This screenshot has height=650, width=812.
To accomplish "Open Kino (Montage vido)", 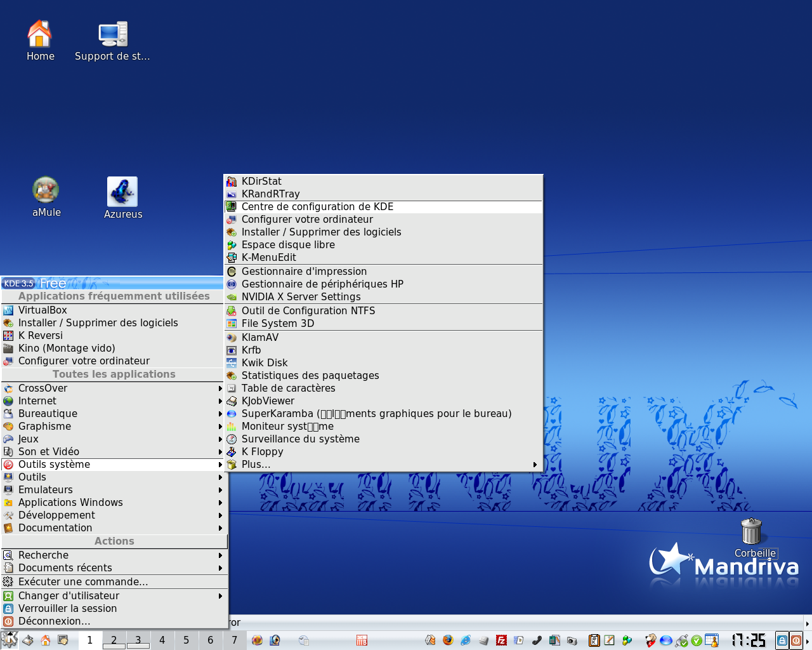I will click(x=114, y=348).
